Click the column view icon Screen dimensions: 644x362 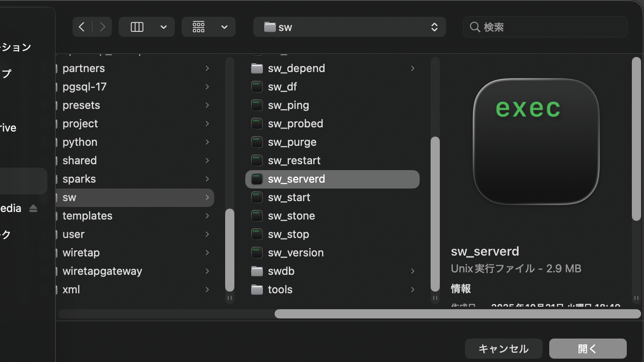point(137,27)
